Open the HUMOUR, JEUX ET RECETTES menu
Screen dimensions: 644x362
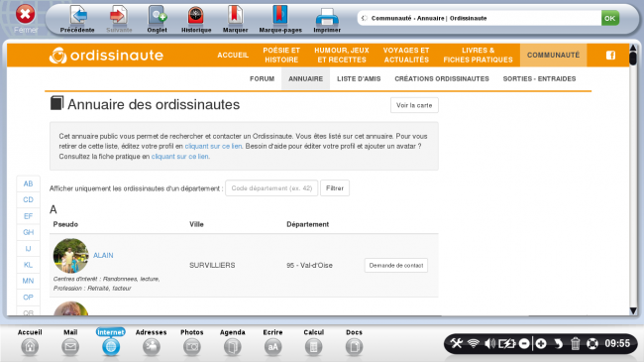(x=342, y=56)
